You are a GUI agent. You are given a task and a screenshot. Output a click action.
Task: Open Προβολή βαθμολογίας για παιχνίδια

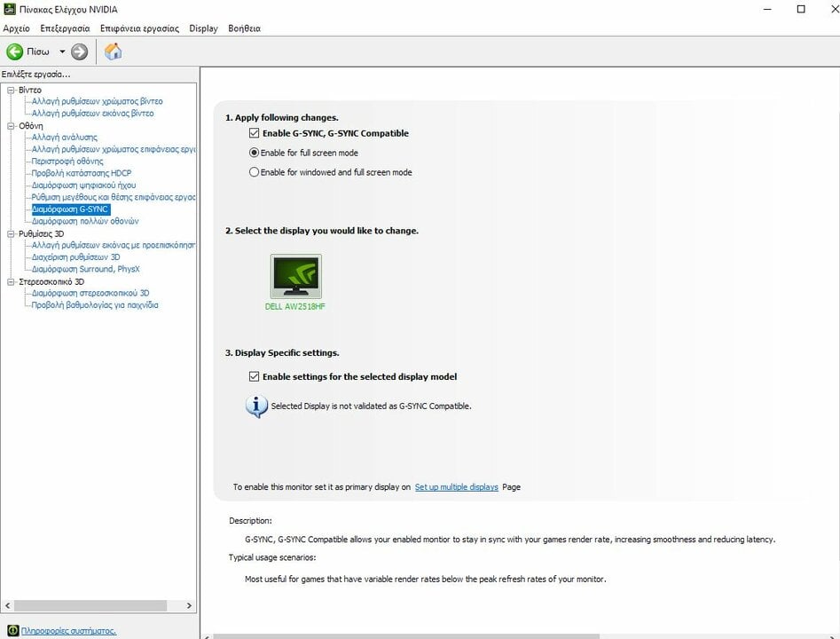(x=95, y=305)
